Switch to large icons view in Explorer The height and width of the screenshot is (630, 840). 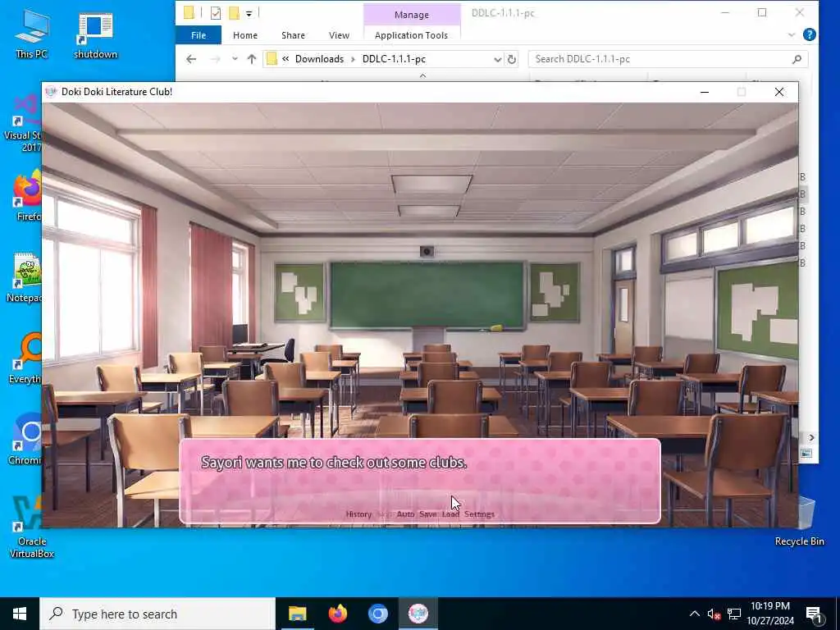click(806, 453)
